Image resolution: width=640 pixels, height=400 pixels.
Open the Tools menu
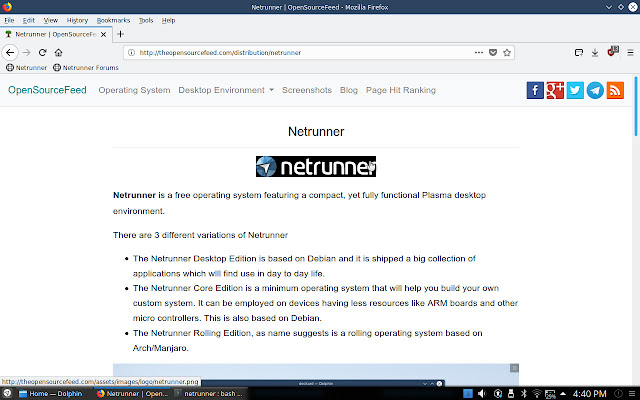click(146, 20)
